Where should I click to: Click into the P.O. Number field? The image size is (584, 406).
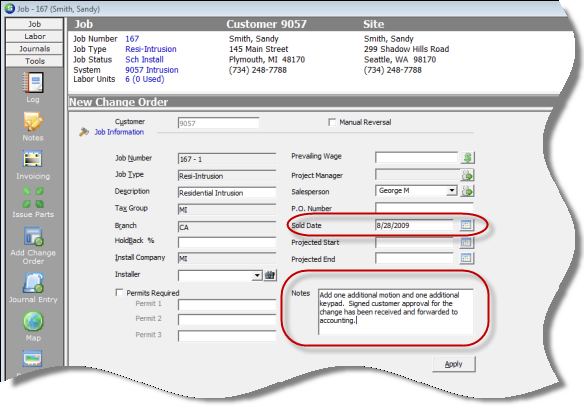tap(424, 208)
